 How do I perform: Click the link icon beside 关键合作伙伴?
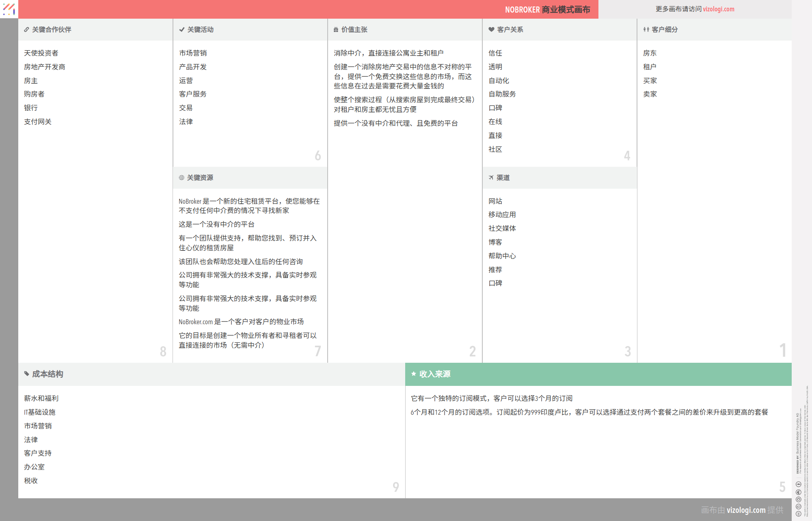[26, 29]
